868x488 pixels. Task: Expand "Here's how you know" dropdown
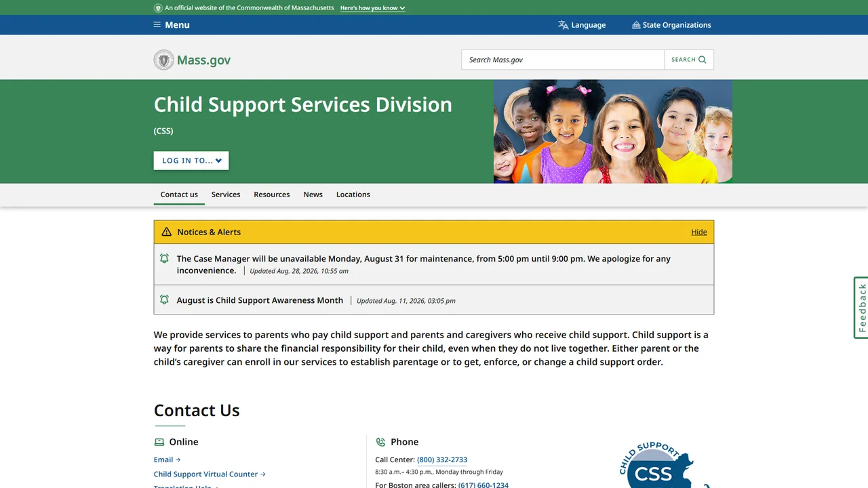pyautogui.click(x=372, y=8)
